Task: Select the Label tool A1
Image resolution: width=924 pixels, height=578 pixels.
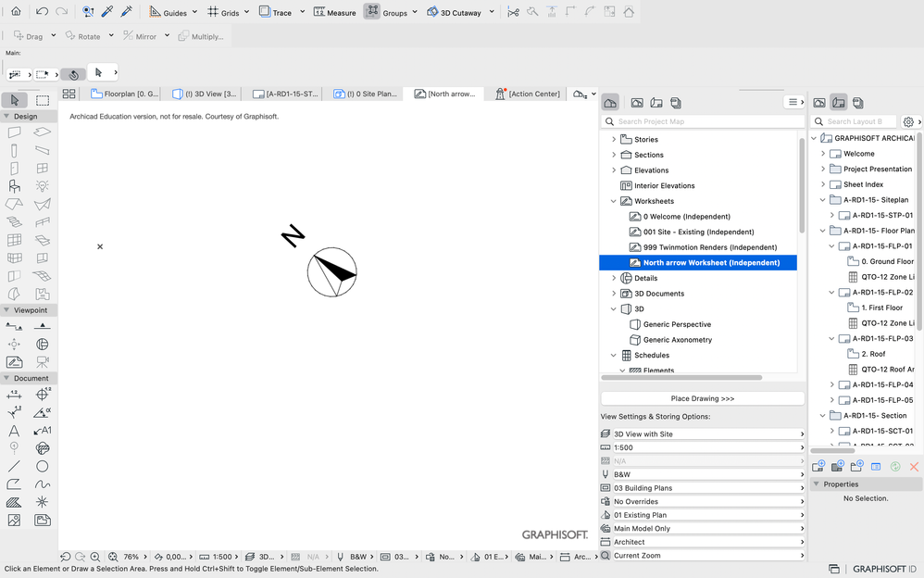Action: [x=43, y=431]
